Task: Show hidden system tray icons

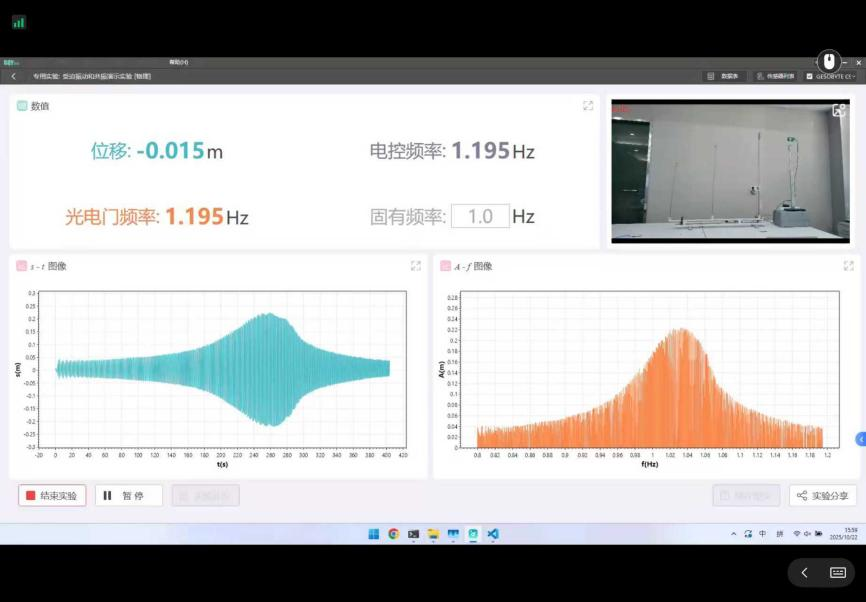Action: 732,534
